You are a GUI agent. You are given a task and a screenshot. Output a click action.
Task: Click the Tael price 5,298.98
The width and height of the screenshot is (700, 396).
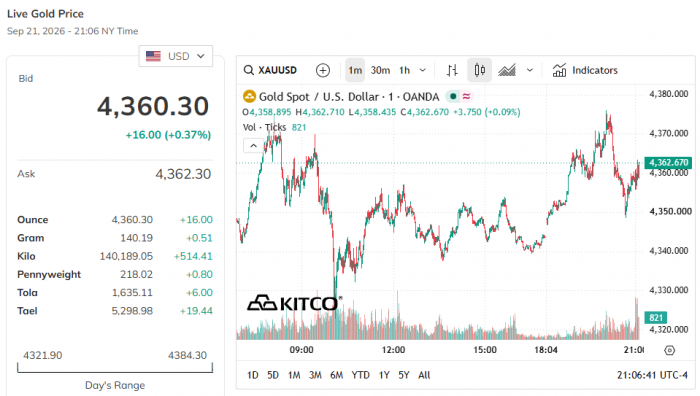(132, 311)
